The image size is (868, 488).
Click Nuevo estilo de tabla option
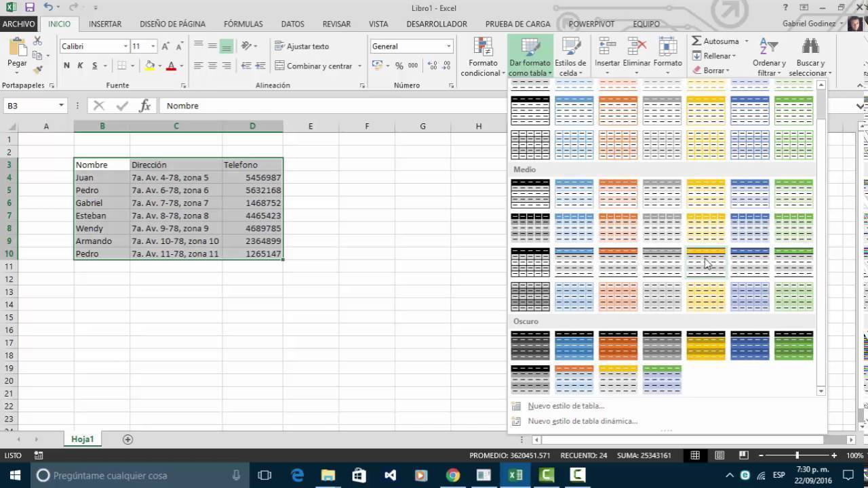(x=566, y=406)
